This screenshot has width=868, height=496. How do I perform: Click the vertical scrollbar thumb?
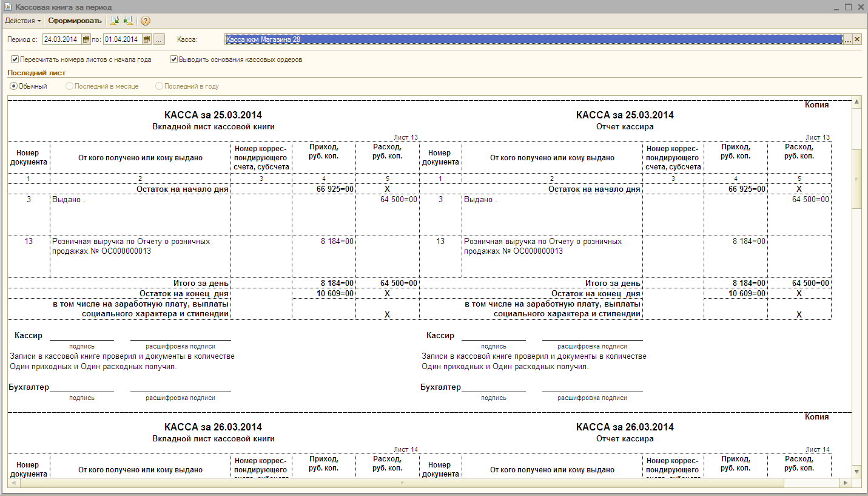tap(856, 178)
